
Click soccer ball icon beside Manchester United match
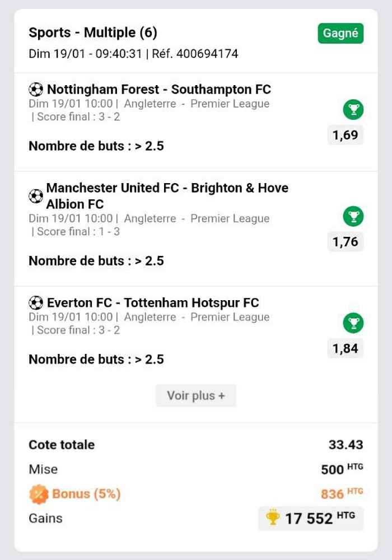36,195
